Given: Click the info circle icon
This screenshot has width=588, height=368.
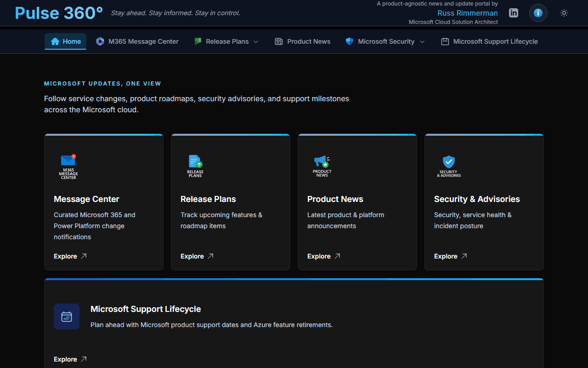Looking at the screenshot, I should pos(538,13).
